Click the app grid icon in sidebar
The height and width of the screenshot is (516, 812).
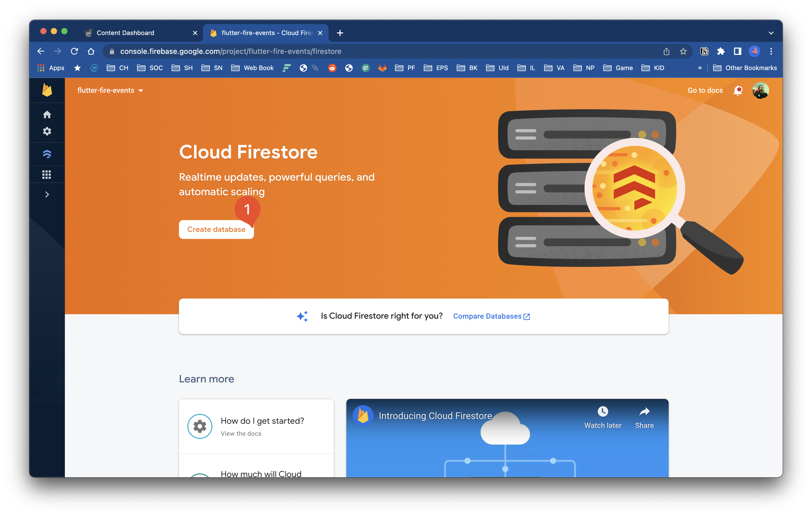point(47,174)
